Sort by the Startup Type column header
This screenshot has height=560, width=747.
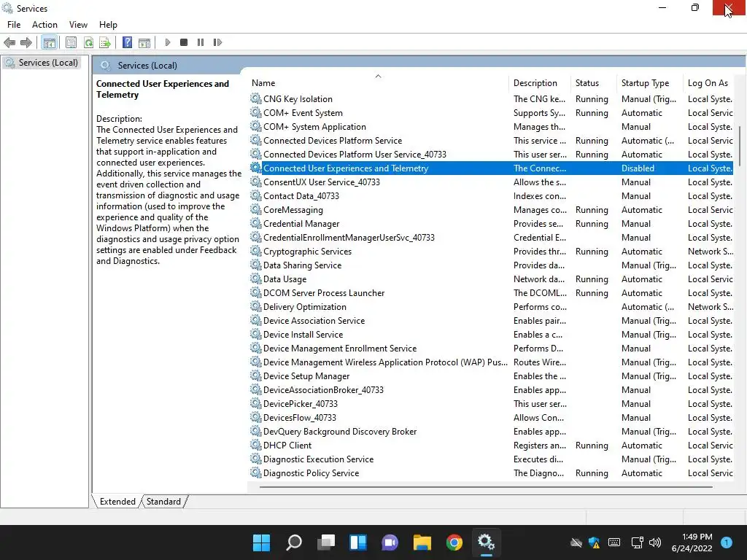click(649, 83)
